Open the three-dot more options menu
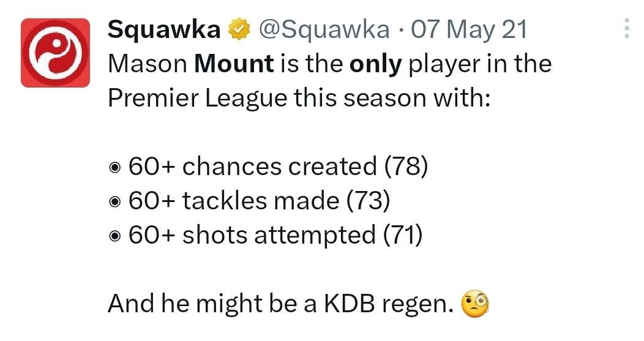644x341 pixels. (x=626, y=28)
